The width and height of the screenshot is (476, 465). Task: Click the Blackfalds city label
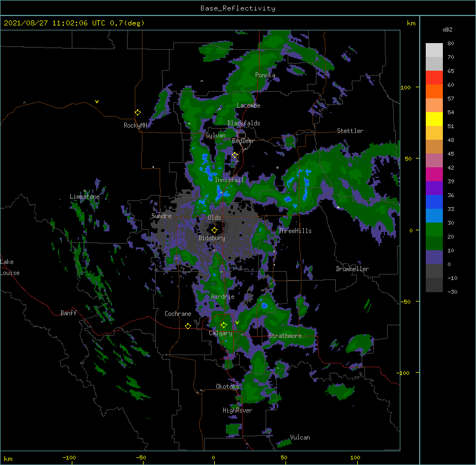244,123
